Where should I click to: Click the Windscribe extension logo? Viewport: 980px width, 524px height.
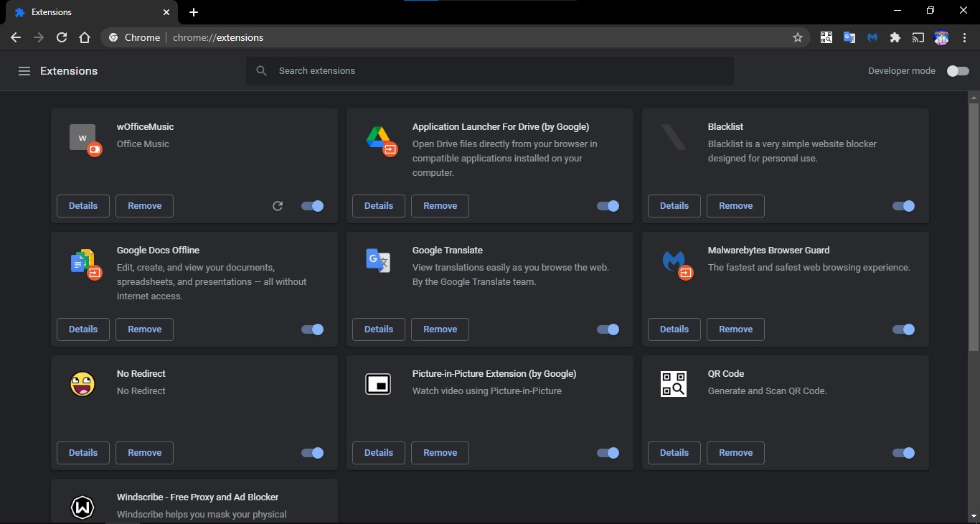click(83, 507)
